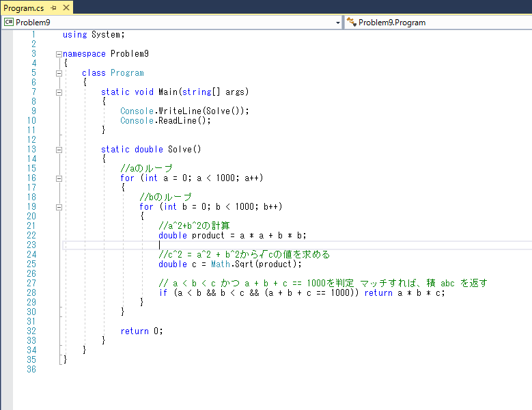Close the Program.cs tab
Image resolution: width=532 pixels, height=410 pixels.
coord(66,8)
